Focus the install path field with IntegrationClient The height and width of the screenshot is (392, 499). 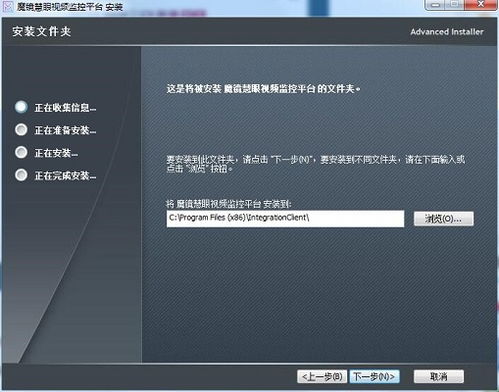(x=285, y=219)
